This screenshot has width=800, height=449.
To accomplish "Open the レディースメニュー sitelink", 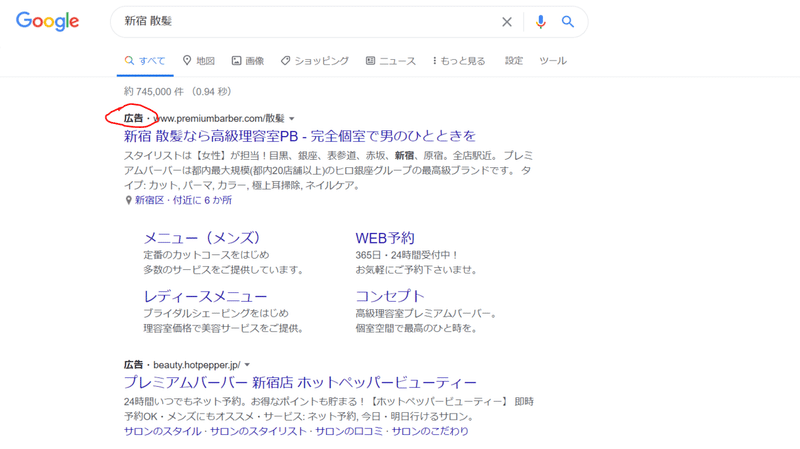I will coord(205,296).
